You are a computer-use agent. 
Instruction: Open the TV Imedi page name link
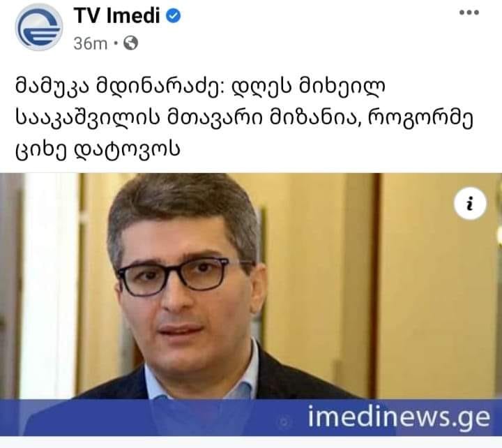(x=117, y=15)
